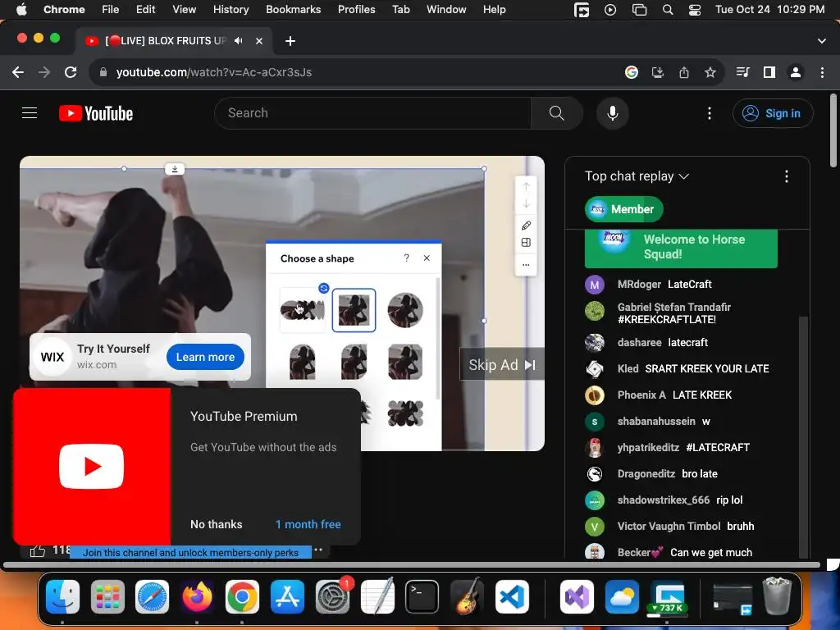Launch Firefox from the Dock
Screen dimensions: 840x630
[x=197, y=596]
